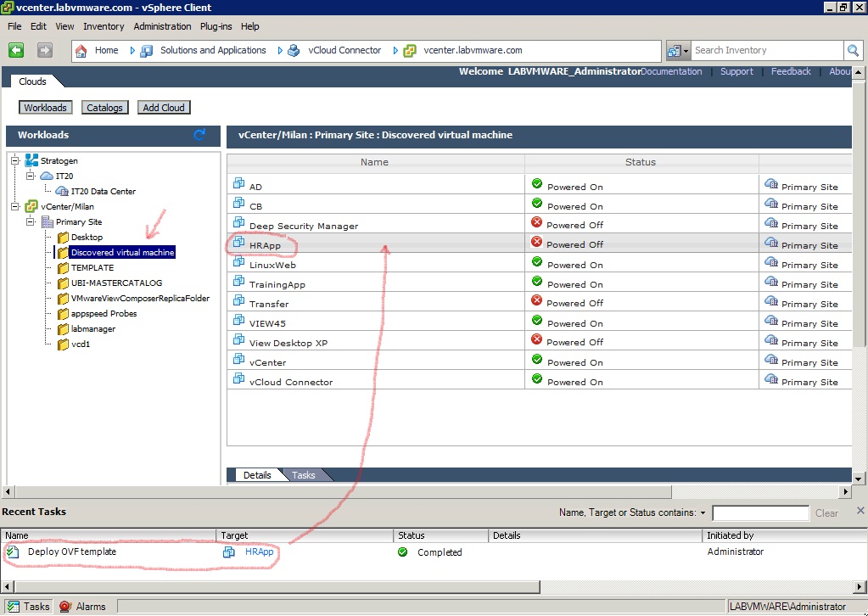Click the Workloads button
This screenshot has width=868, height=616.
pos(45,108)
